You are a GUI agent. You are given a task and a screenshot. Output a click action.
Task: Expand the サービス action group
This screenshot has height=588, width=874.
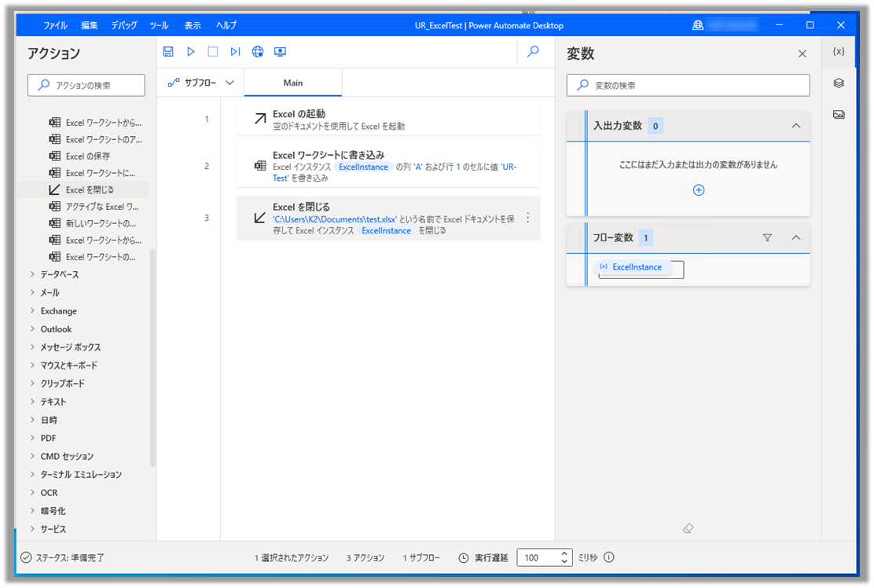tap(32, 529)
